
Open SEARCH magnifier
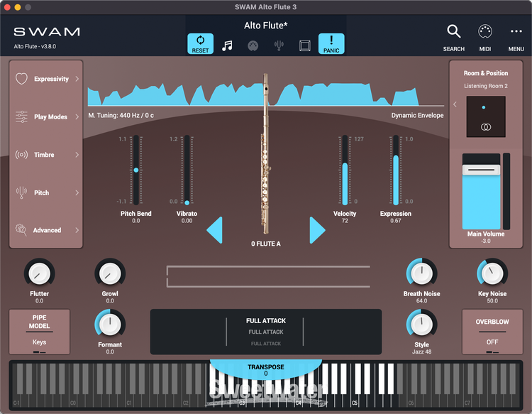tap(454, 38)
